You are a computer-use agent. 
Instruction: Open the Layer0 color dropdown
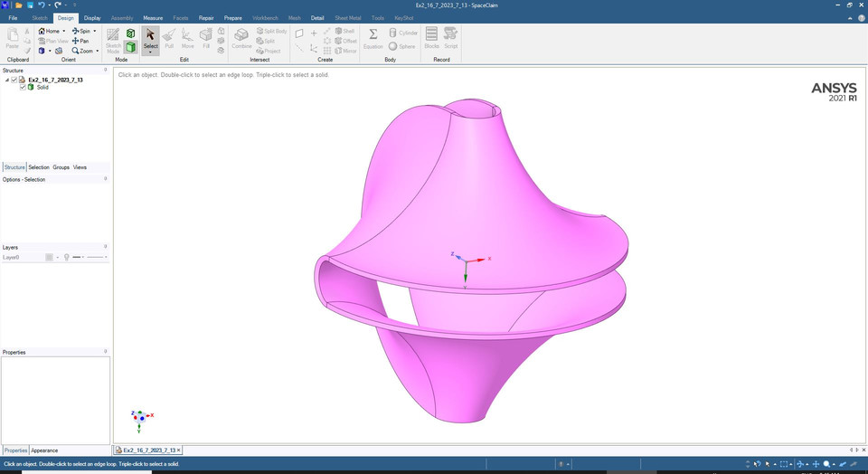coord(58,258)
